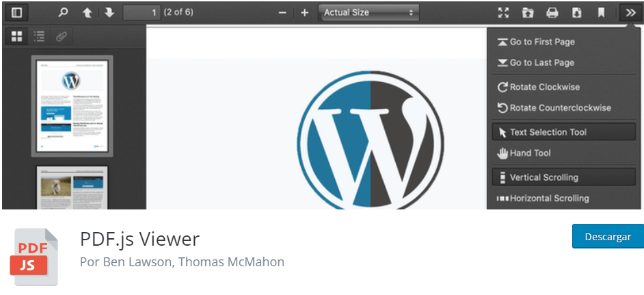Select Go to Last Page
Screen dimensions: 644x295
[541, 62]
